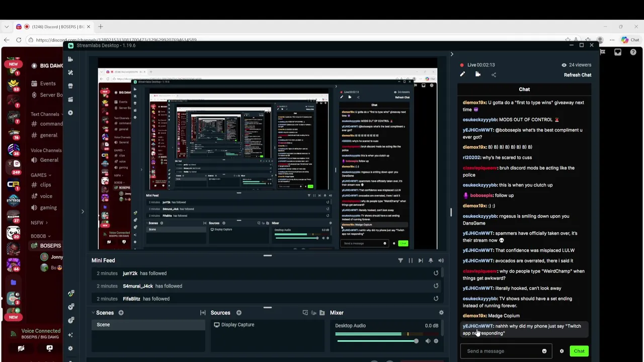
Task: Edit stream info with the pencil icon
Action: pos(462,74)
